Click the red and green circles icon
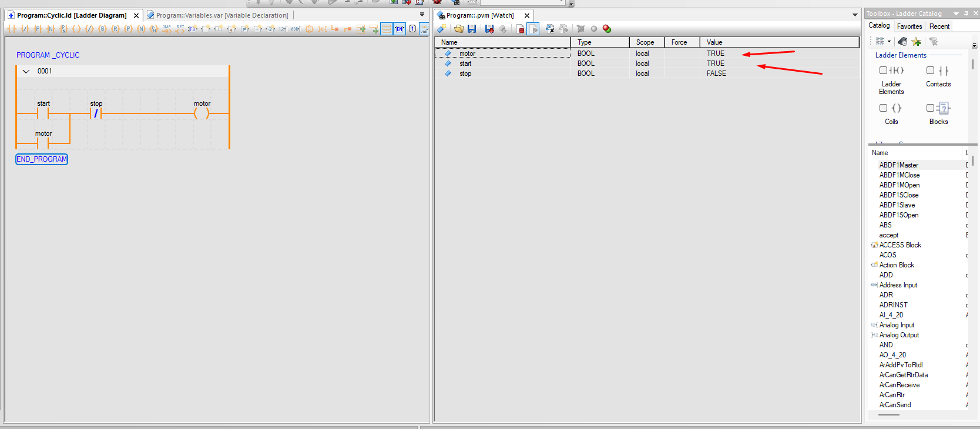 (x=607, y=29)
